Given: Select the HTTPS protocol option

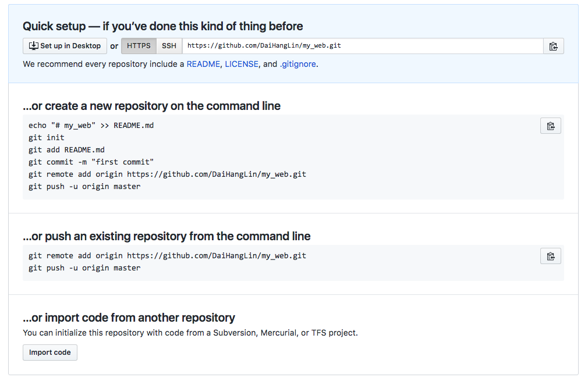Looking at the screenshot, I should 139,46.
